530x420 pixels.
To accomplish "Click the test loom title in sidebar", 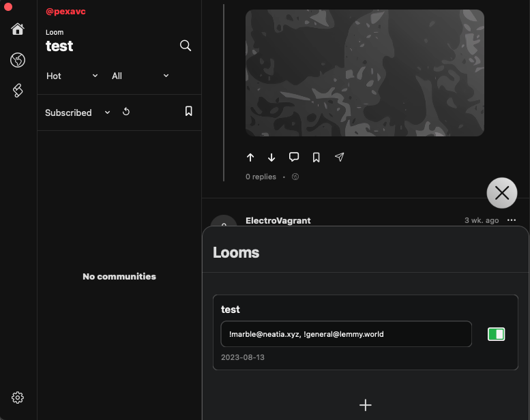I will [59, 46].
